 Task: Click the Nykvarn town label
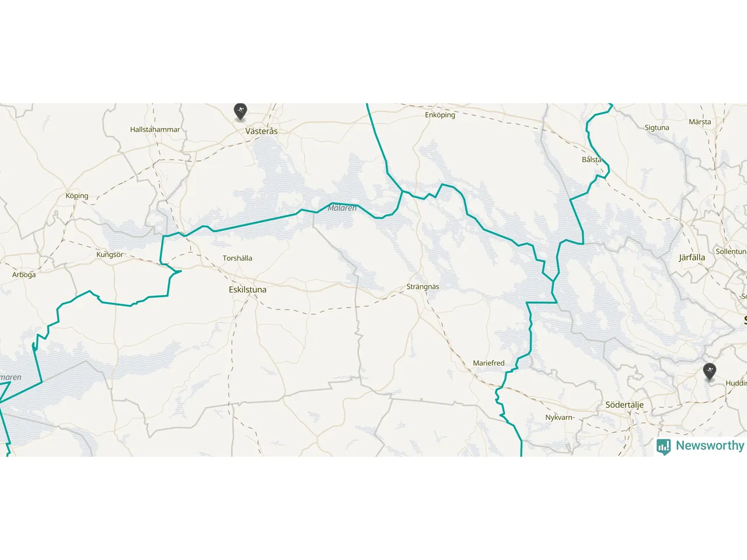(x=559, y=418)
